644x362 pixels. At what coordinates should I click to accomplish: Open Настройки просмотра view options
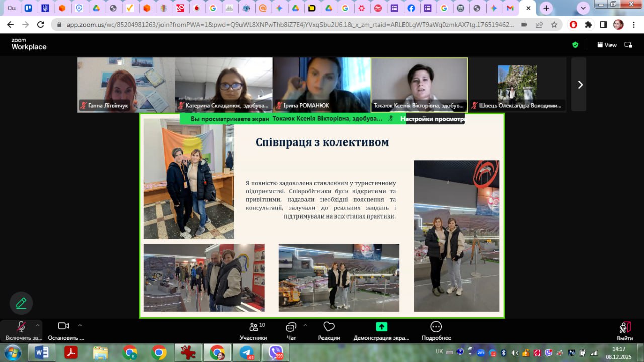[x=433, y=119]
